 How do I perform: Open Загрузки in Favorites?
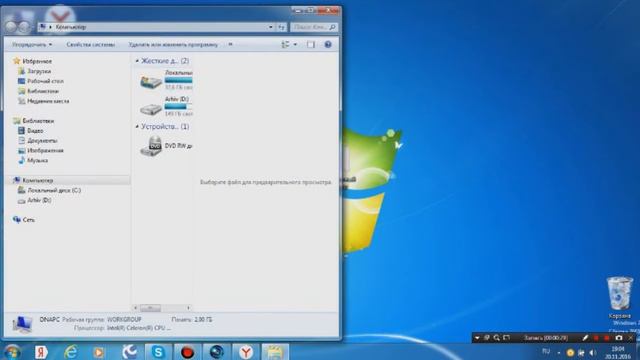pyautogui.click(x=35, y=71)
